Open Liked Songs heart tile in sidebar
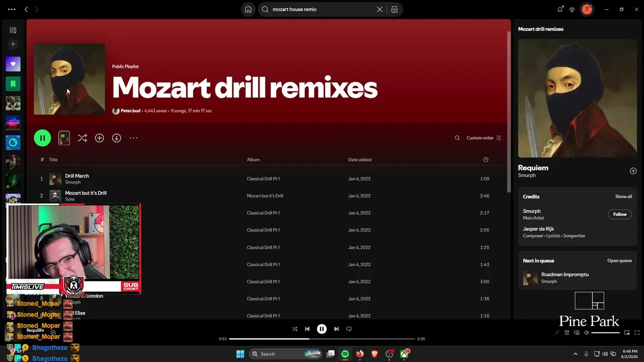 (13, 64)
